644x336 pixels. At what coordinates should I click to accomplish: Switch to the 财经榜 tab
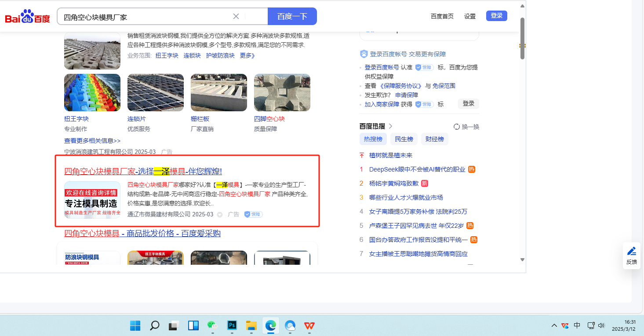(x=435, y=139)
